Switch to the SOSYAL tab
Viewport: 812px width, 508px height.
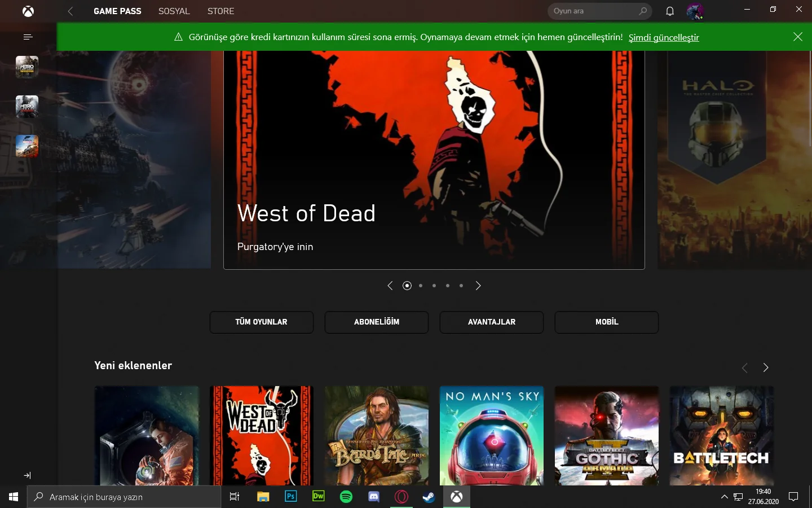pyautogui.click(x=174, y=11)
